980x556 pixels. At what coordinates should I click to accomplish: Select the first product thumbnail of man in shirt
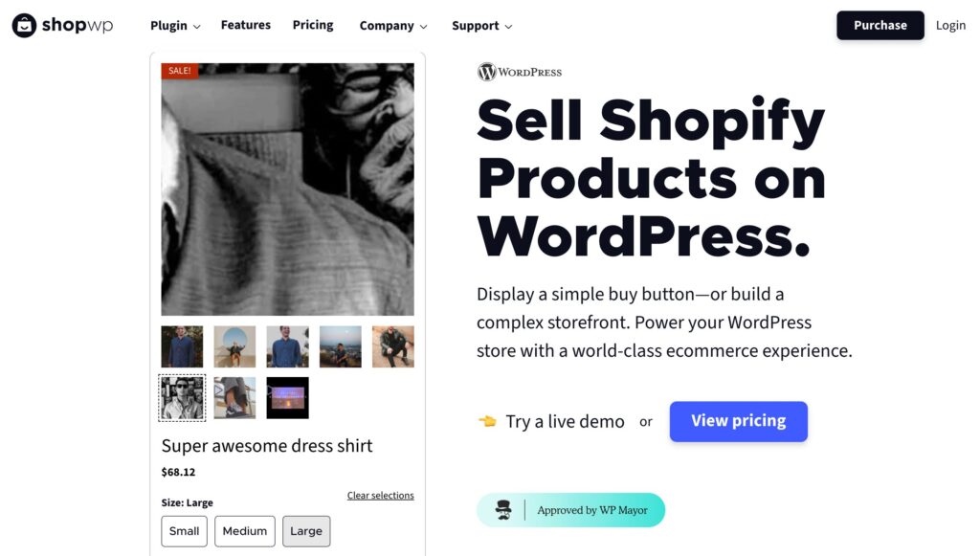point(182,345)
